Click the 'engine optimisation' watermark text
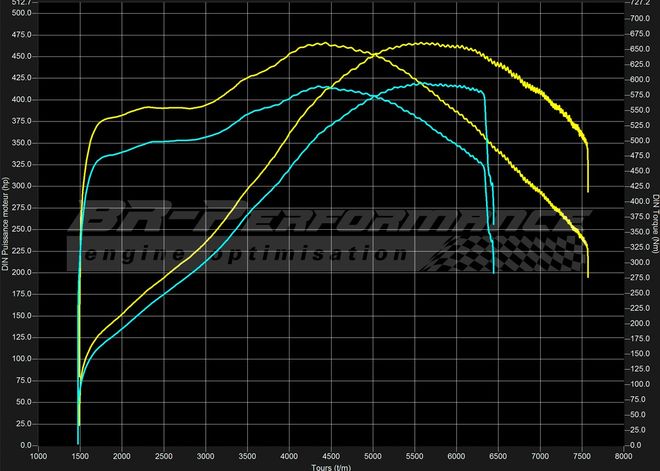This screenshot has height=471, width=660. (x=245, y=256)
